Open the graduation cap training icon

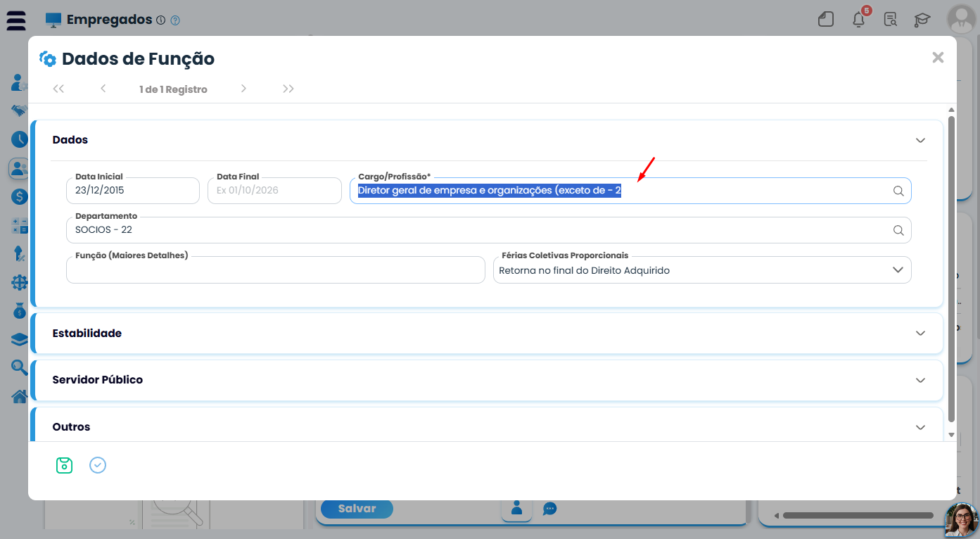(922, 20)
